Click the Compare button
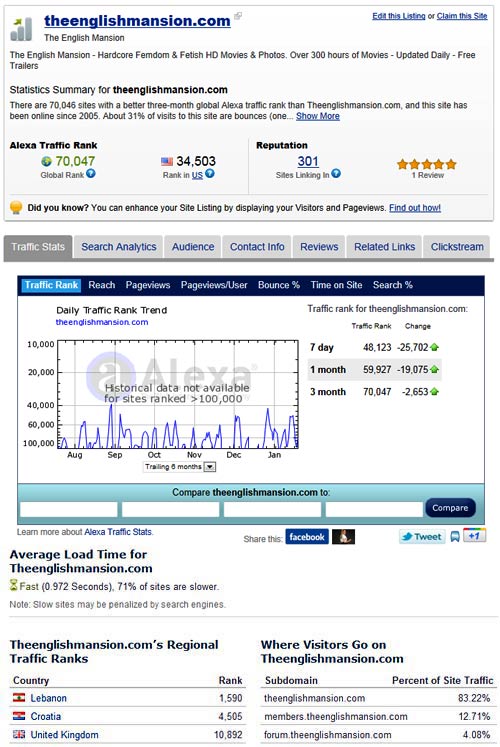The height and width of the screenshot is (747, 500). pos(450,508)
